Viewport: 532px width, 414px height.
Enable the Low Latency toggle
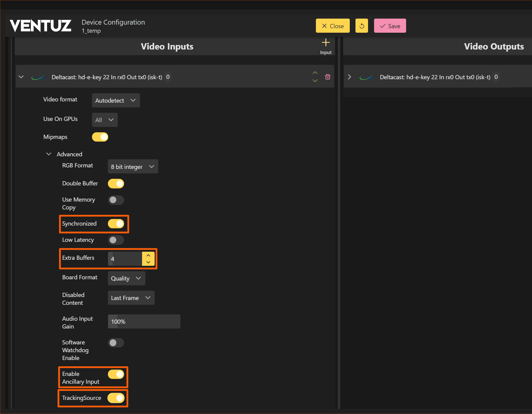(x=116, y=240)
